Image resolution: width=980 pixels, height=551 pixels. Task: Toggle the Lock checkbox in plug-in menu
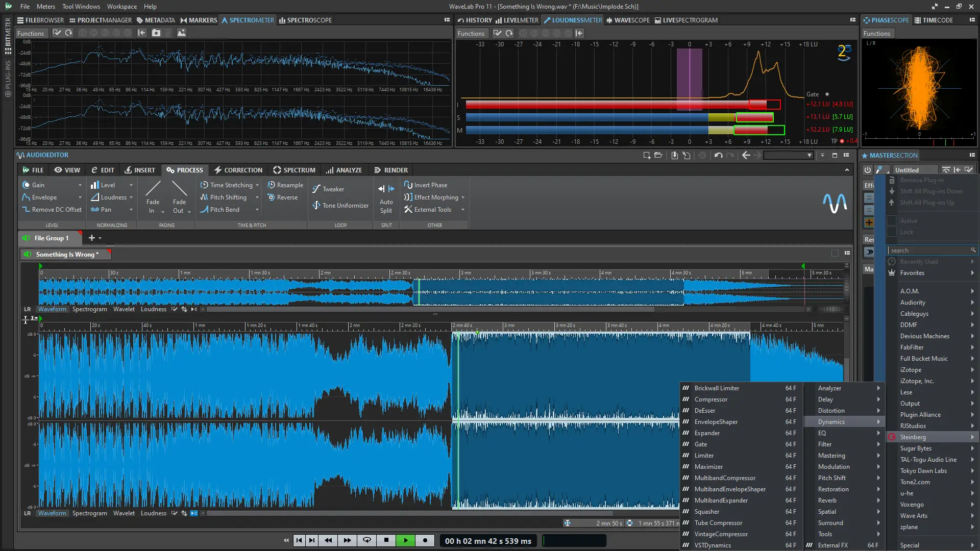coord(892,232)
